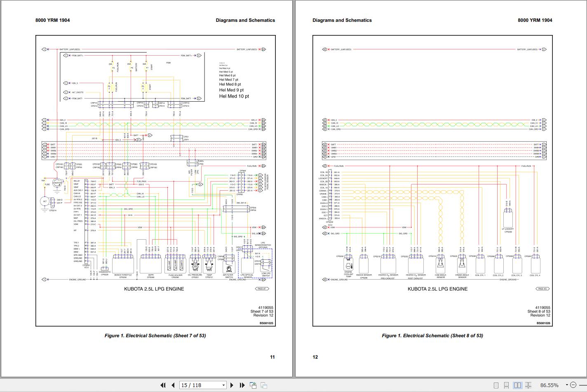Open the page number dropdown
Screen dimensions: 587x392
224,385
